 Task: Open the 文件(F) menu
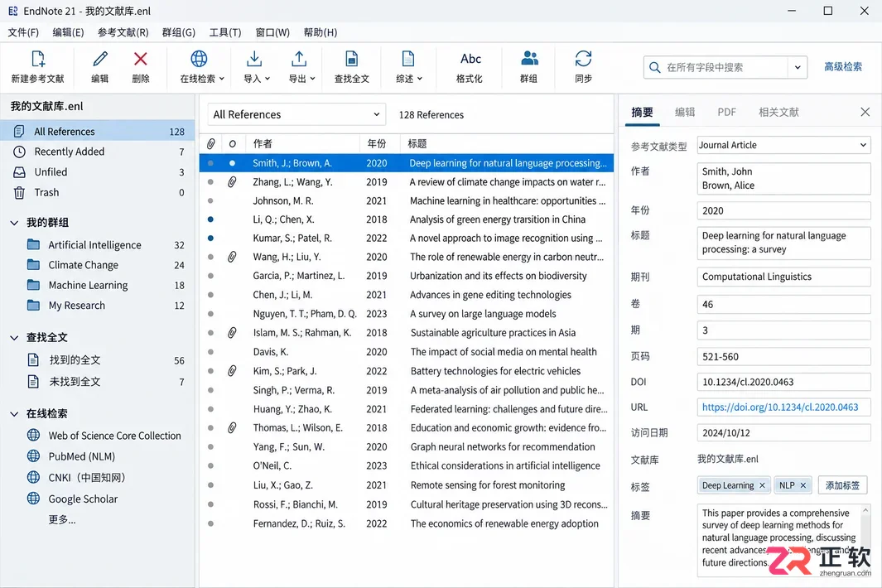pyautogui.click(x=23, y=32)
